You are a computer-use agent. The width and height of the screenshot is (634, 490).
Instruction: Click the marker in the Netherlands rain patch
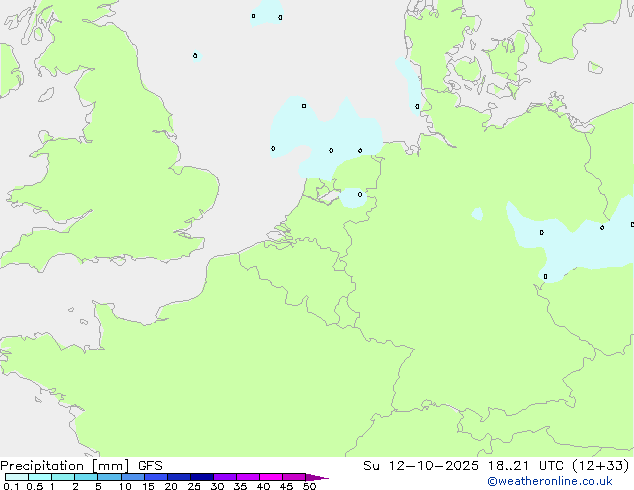360,194
